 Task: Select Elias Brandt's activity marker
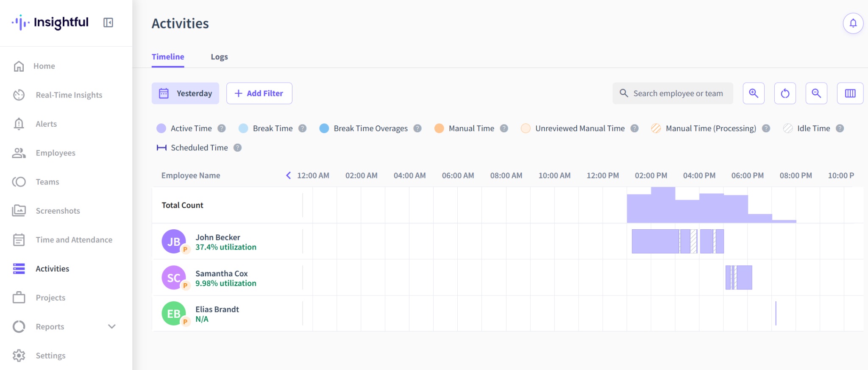[x=776, y=314]
